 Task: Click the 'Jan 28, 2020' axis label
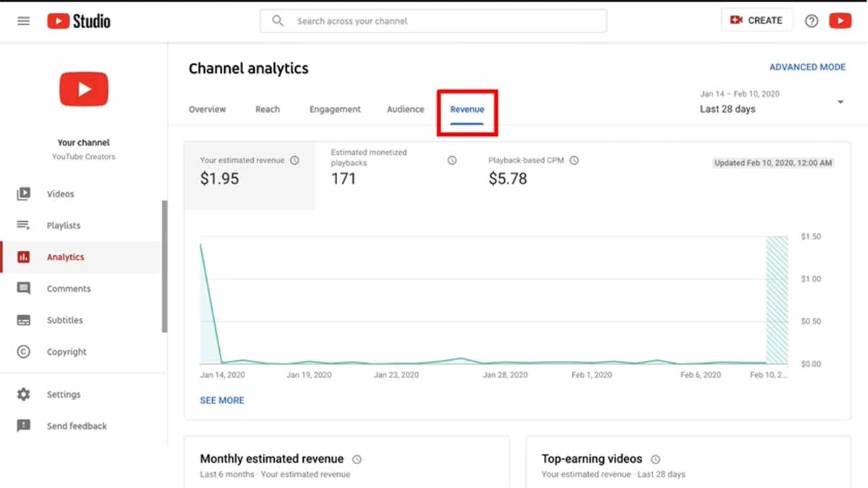[506, 375]
